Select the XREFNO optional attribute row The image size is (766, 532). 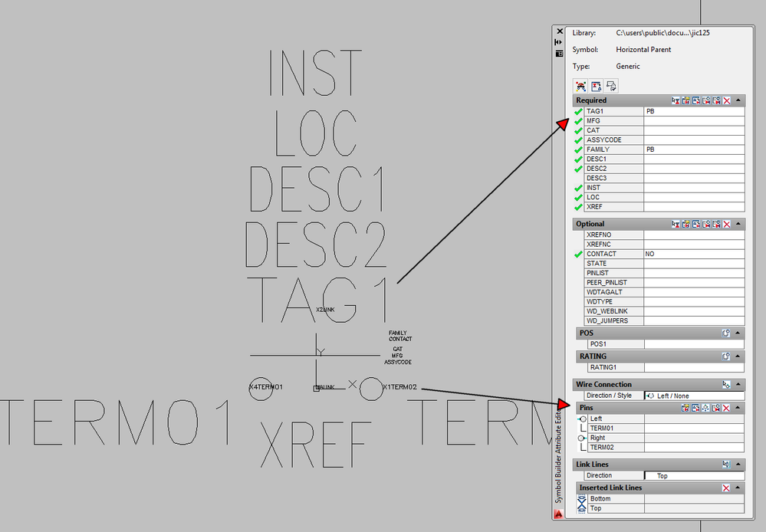tap(664, 235)
